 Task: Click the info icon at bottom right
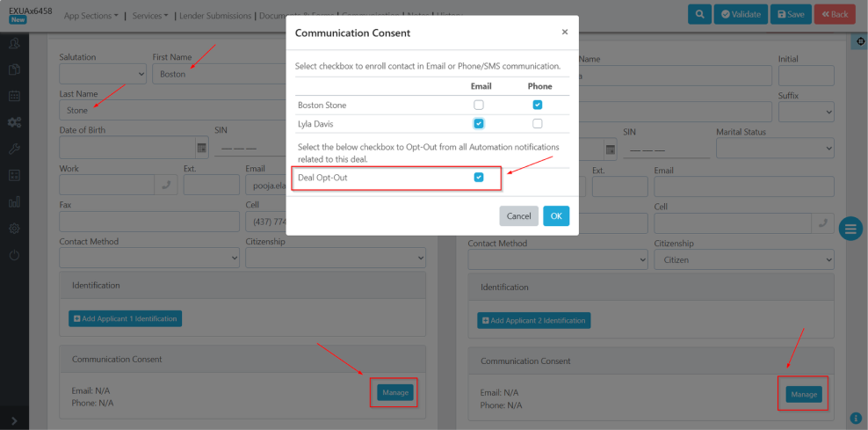click(856, 418)
